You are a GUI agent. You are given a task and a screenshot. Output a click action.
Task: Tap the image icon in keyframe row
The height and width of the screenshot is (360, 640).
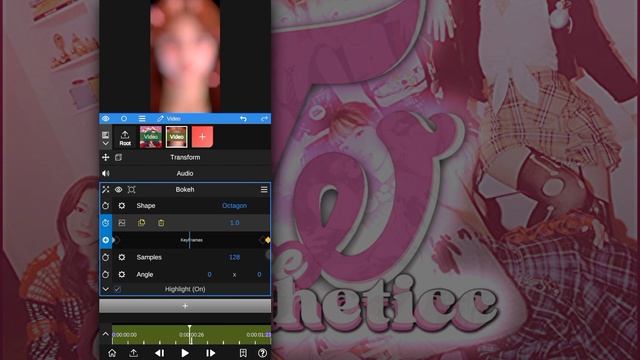(122, 223)
